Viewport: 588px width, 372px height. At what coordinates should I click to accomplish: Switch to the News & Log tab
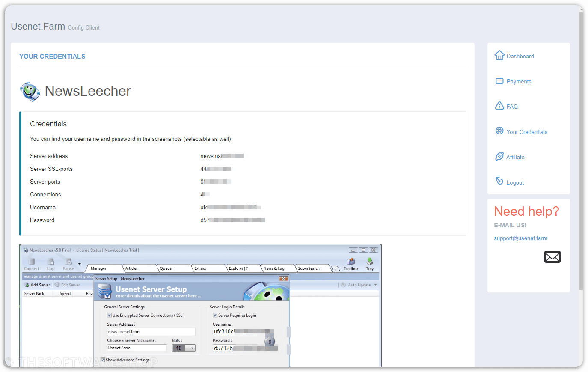coord(277,268)
